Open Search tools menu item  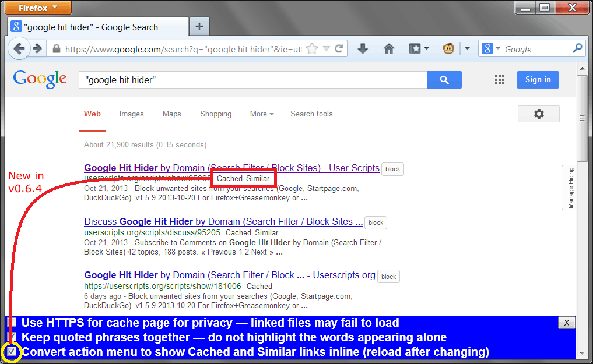tap(311, 114)
